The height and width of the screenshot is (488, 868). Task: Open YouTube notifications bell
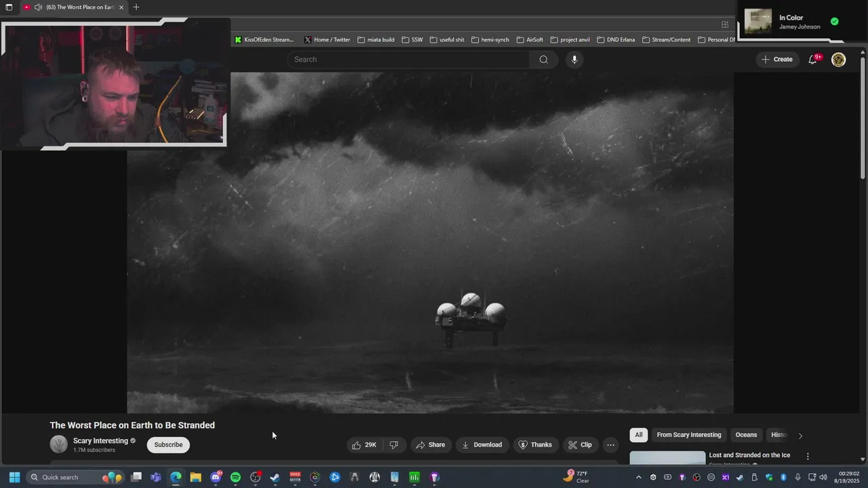click(813, 60)
